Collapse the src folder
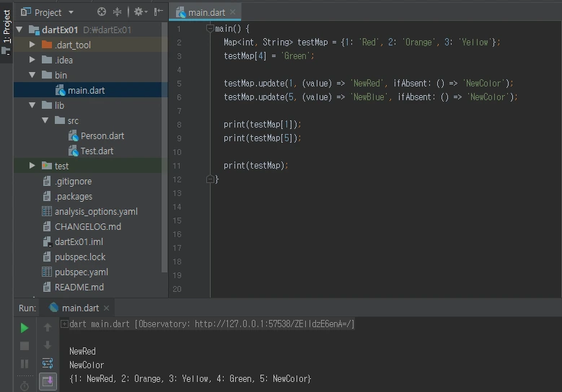Screen dimensions: 562x392 tap(45, 120)
